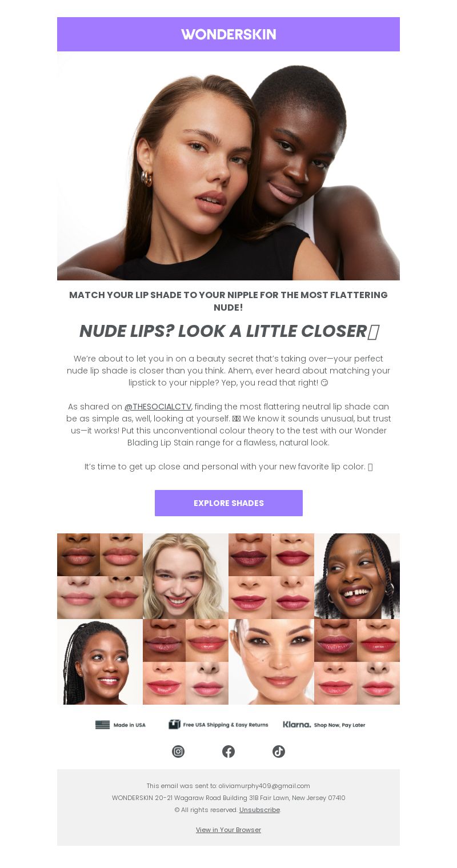The height and width of the screenshot is (868, 457).
Task: Open View in Your Browser link
Action: click(228, 830)
